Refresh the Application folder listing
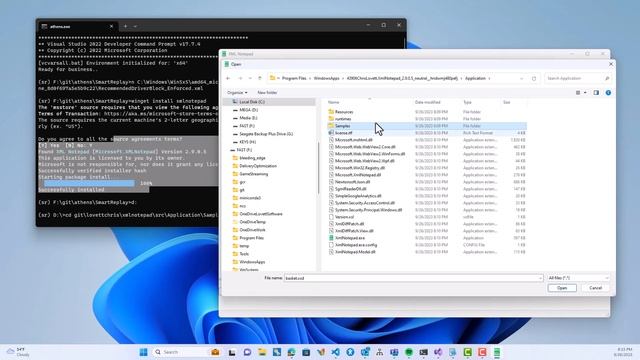Screen dimensions: 640x360 pyautogui.click(x=533, y=78)
